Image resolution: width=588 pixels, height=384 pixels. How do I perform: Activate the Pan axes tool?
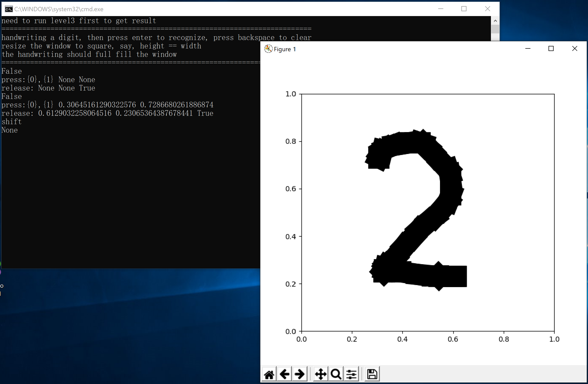pos(320,374)
